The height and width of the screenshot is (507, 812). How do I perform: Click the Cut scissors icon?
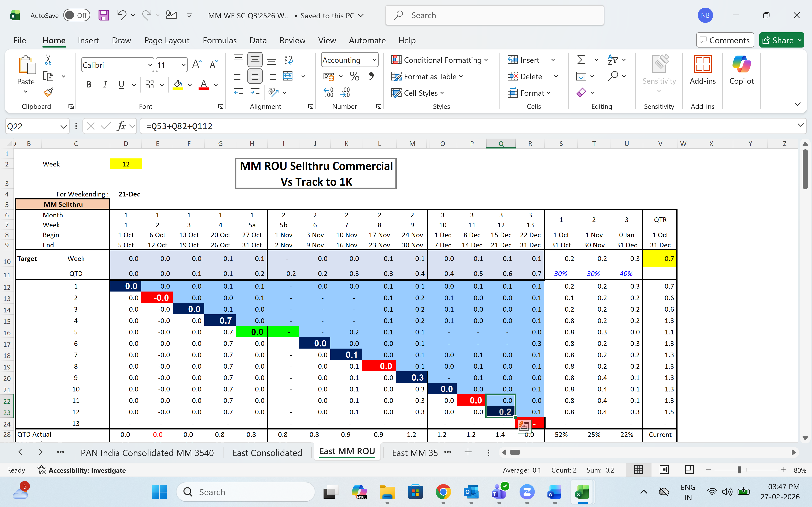[48, 60]
